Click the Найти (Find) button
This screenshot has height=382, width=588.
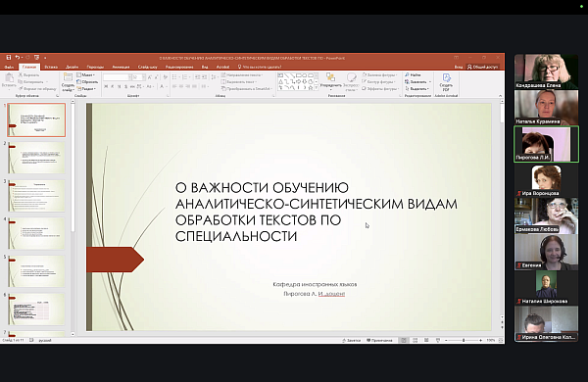click(413, 75)
